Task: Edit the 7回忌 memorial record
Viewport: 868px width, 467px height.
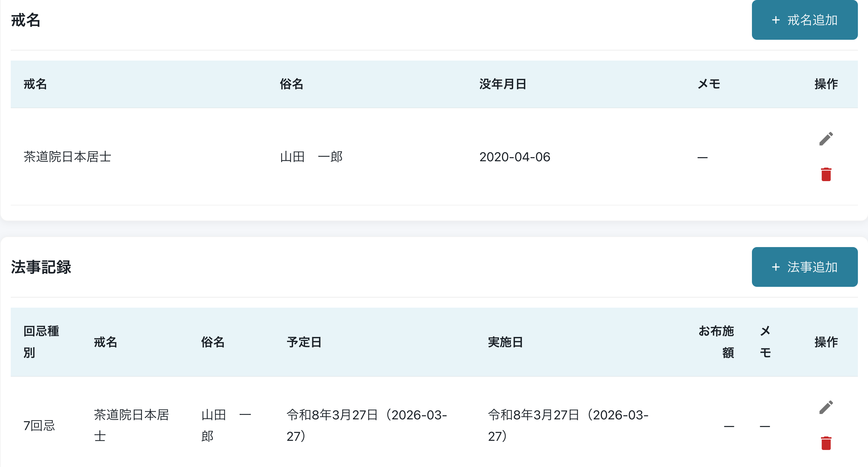Action: pyautogui.click(x=826, y=407)
